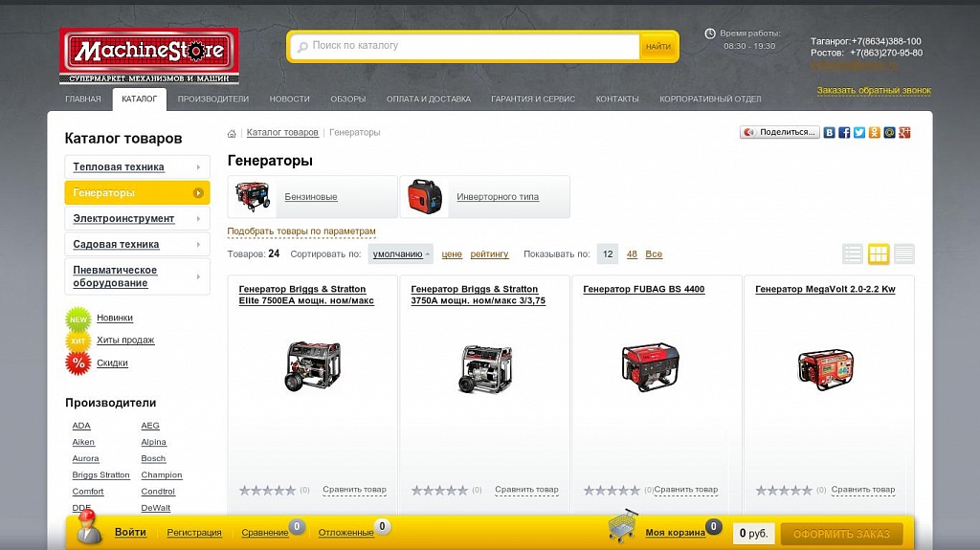Image resolution: width=980 pixels, height=550 pixels.
Task: Rate MegaVolt generator with stars
Action: [784, 491]
